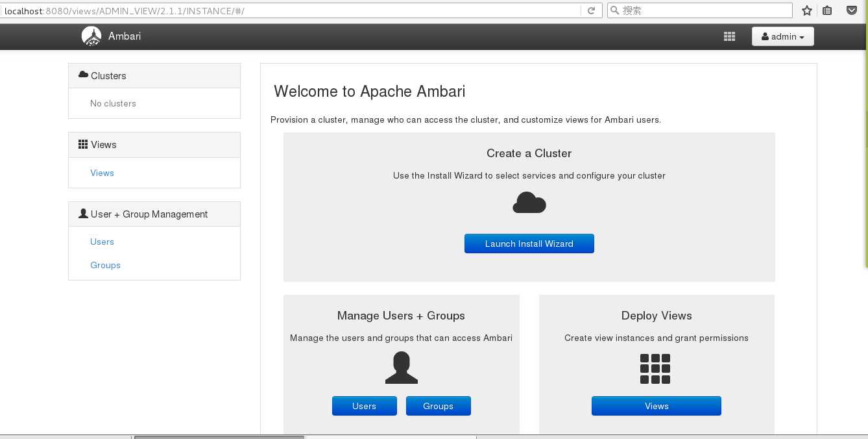Click the cloud icon beside Clusters

[x=83, y=75]
